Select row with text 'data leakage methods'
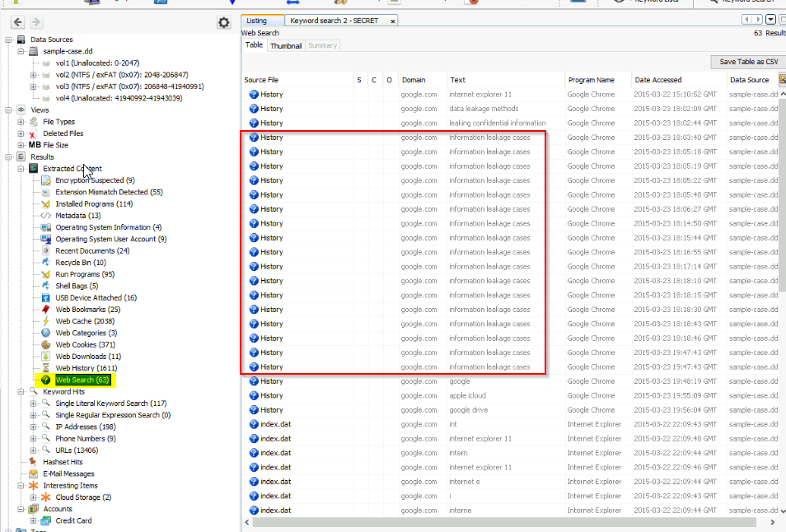Image resolution: width=786 pixels, height=532 pixels. [x=512, y=109]
